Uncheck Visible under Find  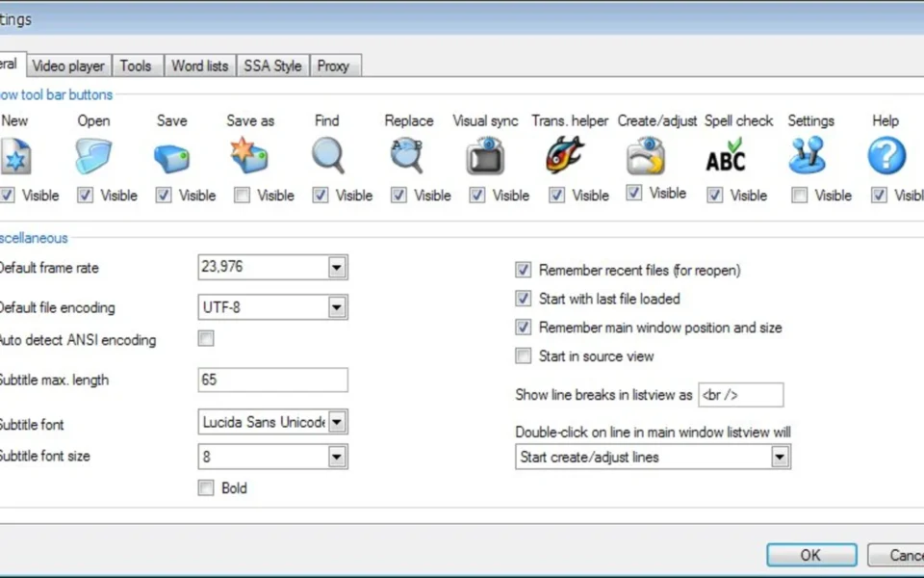pyautogui.click(x=320, y=196)
